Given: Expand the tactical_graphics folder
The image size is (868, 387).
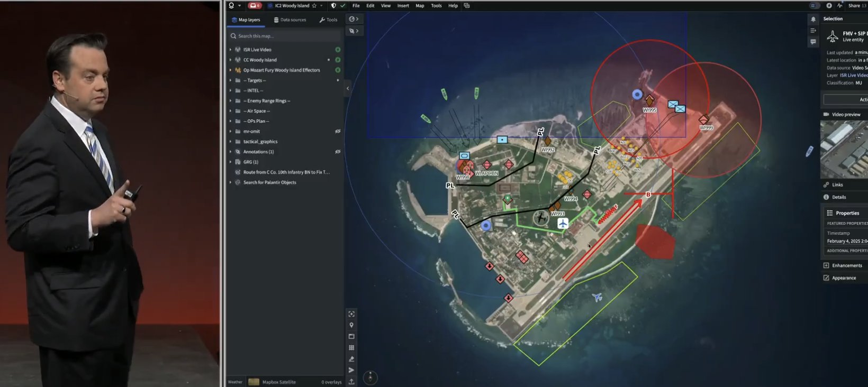Looking at the screenshot, I should 230,142.
